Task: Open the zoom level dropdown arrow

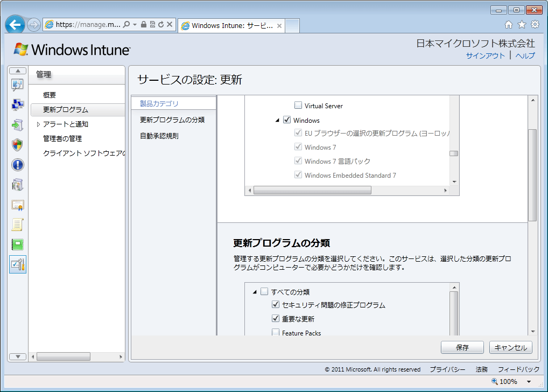Action: 529,382
